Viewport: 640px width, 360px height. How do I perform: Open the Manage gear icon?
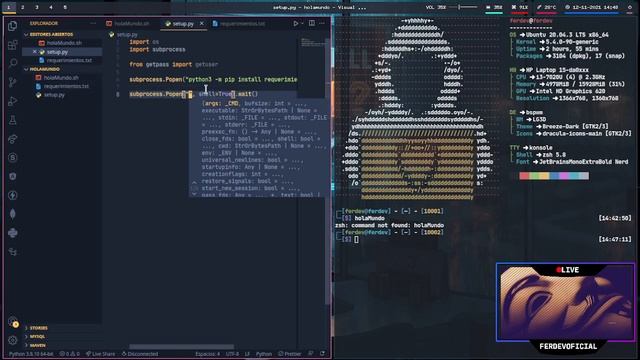click(x=13, y=340)
